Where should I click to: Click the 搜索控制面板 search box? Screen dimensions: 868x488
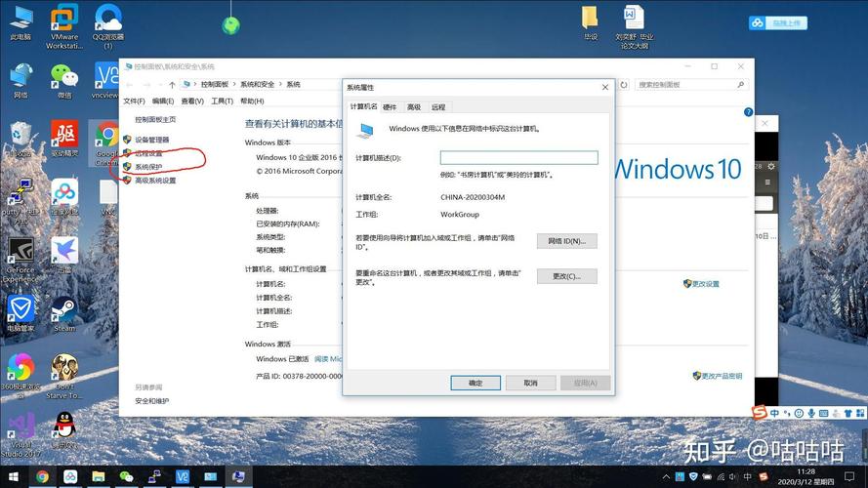691,85
